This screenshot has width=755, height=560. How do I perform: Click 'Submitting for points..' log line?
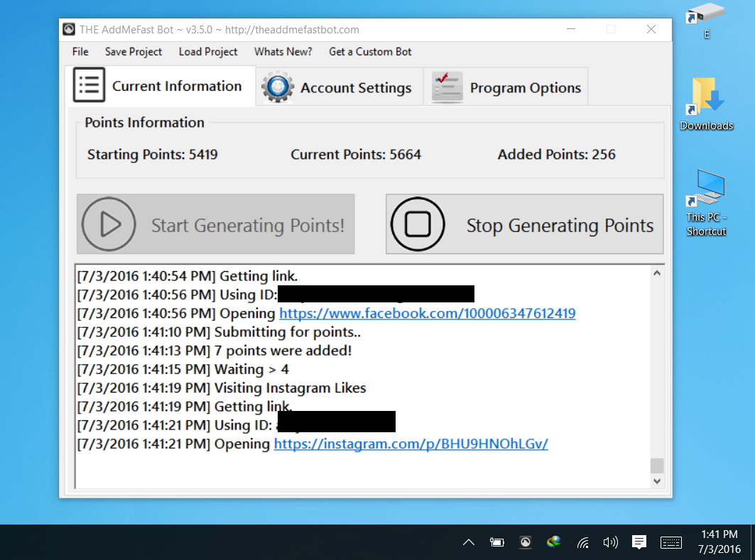(219, 332)
